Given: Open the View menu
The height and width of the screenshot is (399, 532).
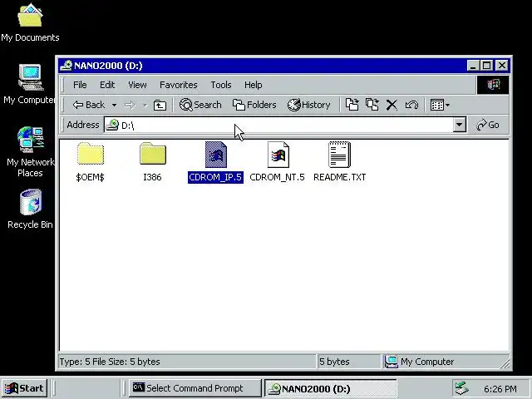Looking at the screenshot, I should [x=137, y=85].
